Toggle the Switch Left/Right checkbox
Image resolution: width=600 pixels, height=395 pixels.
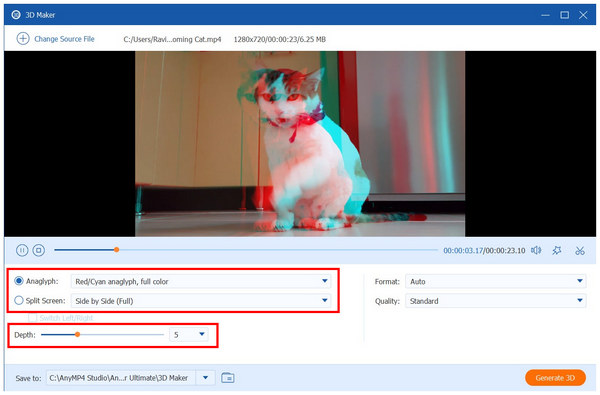coord(33,318)
